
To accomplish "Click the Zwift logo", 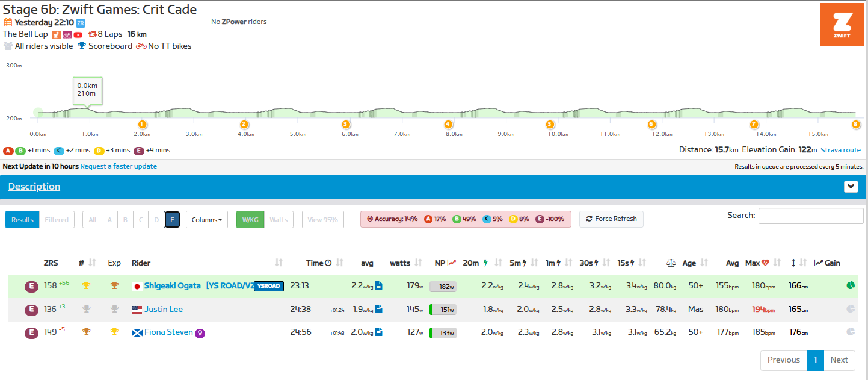I will pos(841,25).
